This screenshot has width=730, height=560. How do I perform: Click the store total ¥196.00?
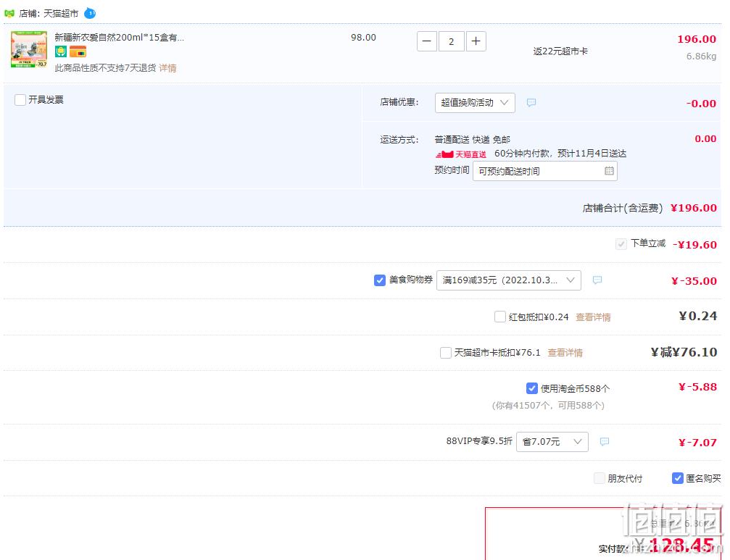click(x=694, y=208)
